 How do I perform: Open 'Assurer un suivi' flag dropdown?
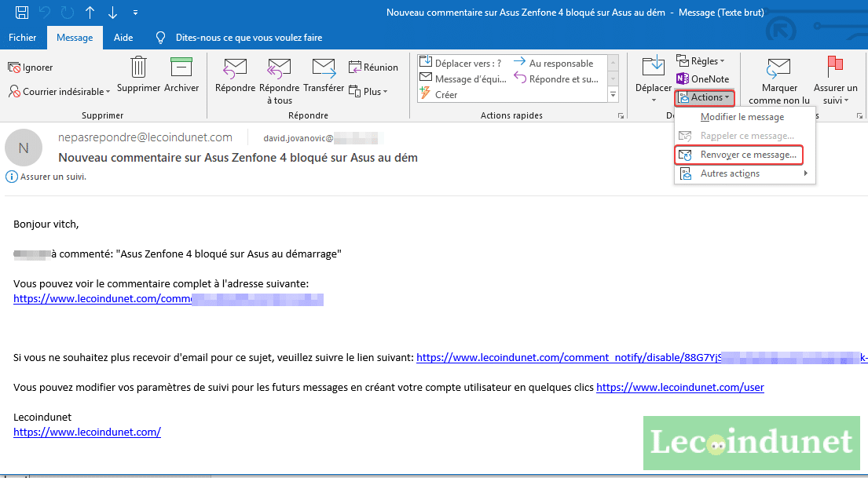tap(835, 80)
